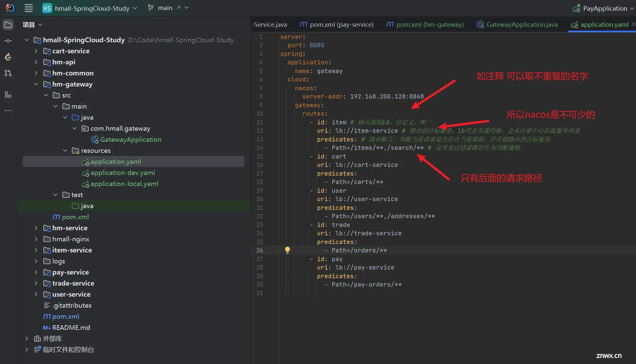636x364 pixels.
Task: Collapse the resources folder
Action: [x=65, y=150]
